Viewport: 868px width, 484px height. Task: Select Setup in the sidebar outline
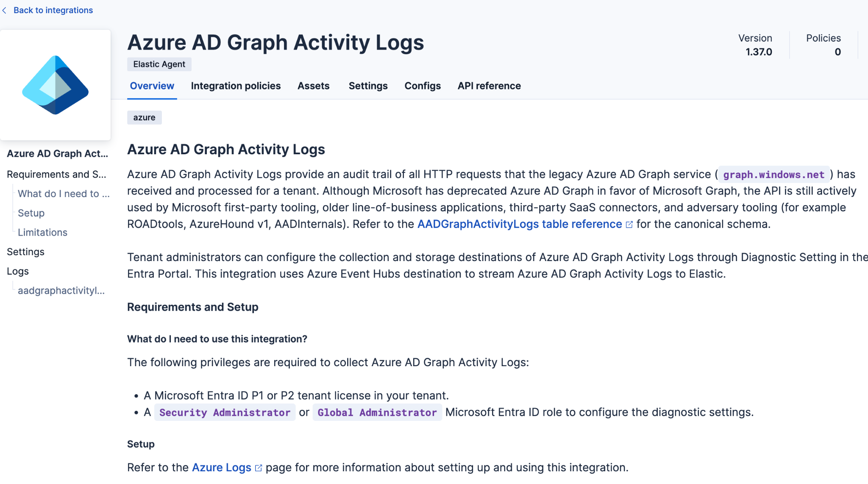tap(31, 213)
